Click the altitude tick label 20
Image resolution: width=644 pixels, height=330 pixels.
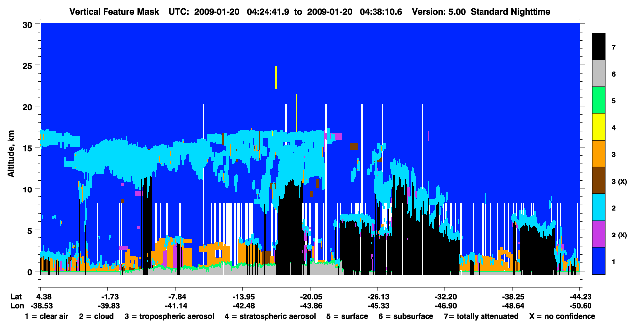pyautogui.click(x=29, y=106)
